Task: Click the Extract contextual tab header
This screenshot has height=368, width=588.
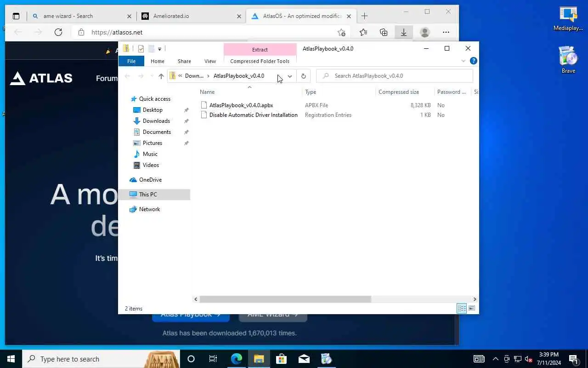Action: (x=260, y=49)
